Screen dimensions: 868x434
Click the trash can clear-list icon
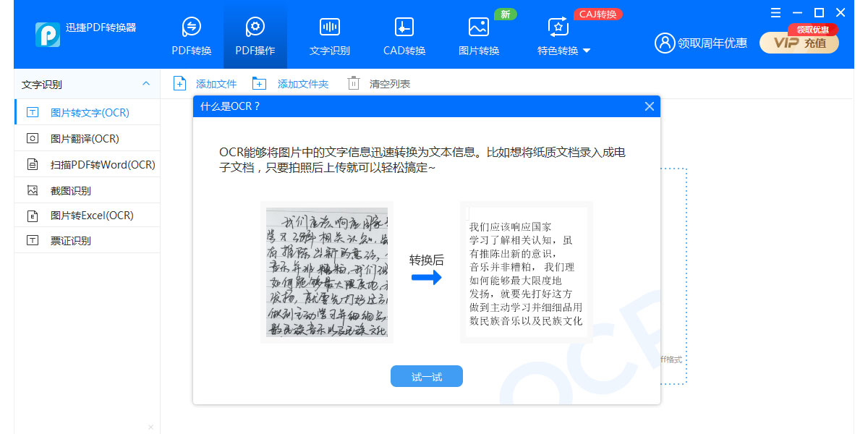(353, 83)
